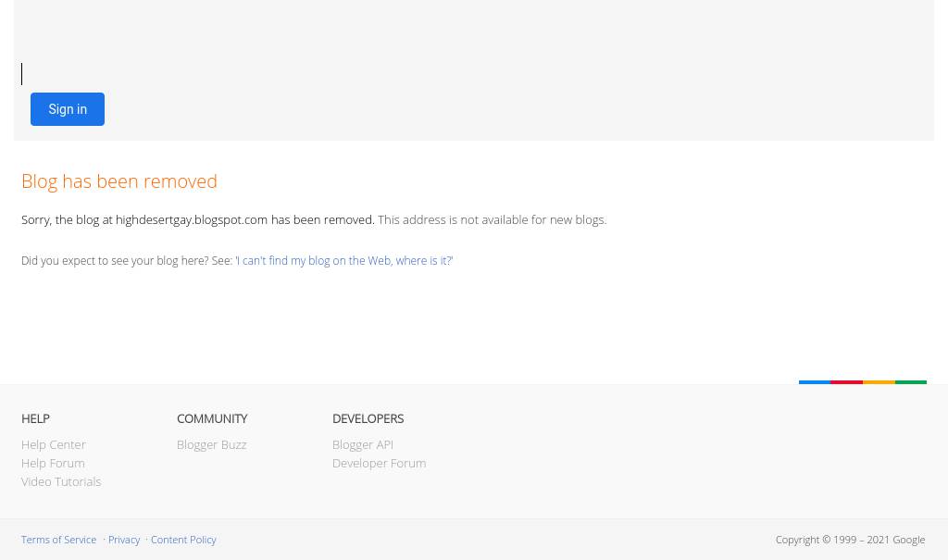
Task: Click the HELP footer heading
Action: [x=35, y=418]
